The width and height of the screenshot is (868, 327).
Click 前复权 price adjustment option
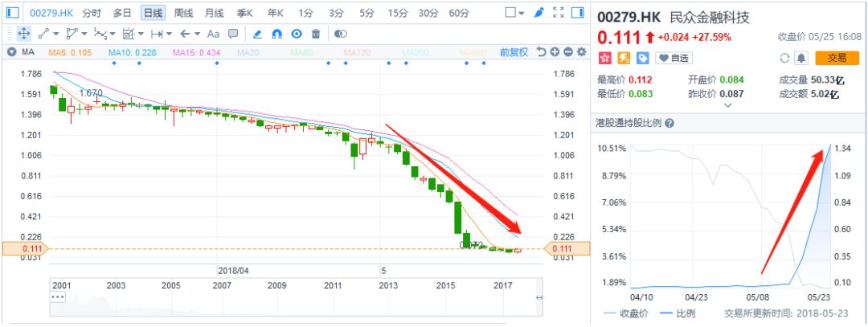(x=514, y=52)
